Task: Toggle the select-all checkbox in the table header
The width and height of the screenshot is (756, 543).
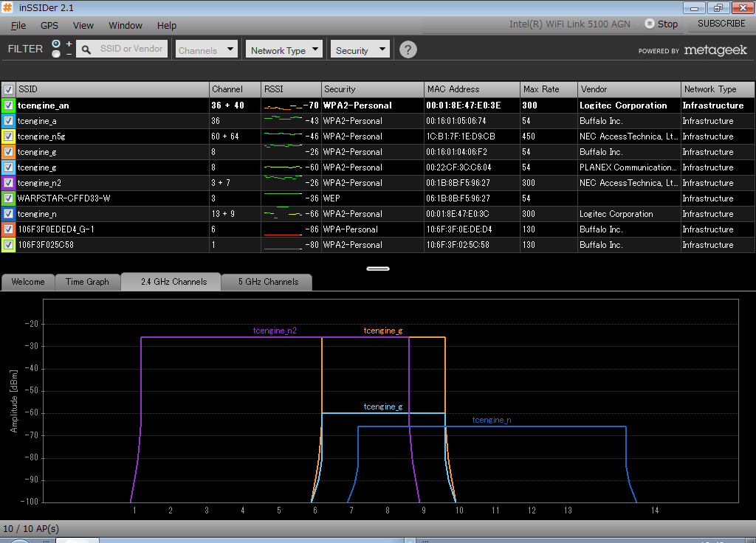Action: [x=8, y=89]
